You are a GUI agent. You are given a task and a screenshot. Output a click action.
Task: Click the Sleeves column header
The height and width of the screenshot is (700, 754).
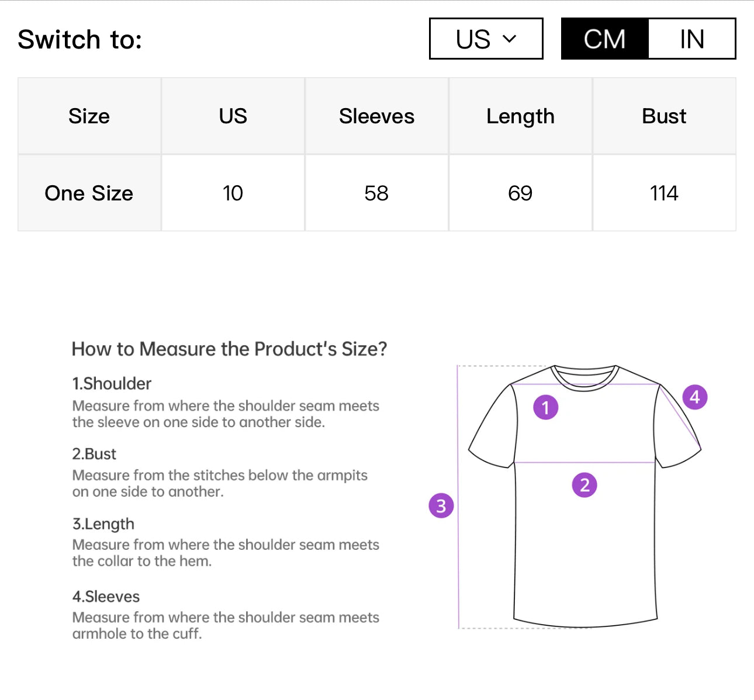pos(376,116)
